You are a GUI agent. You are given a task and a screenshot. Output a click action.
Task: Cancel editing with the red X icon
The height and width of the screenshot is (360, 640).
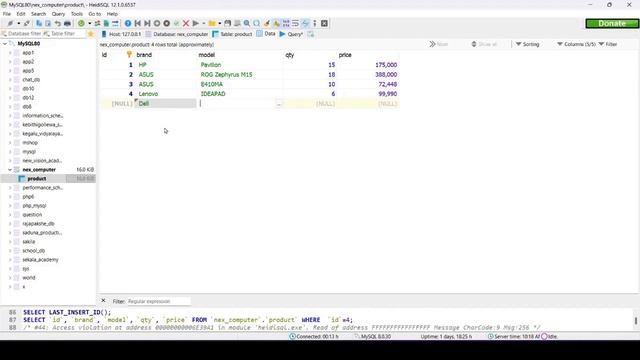coord(186,23)
